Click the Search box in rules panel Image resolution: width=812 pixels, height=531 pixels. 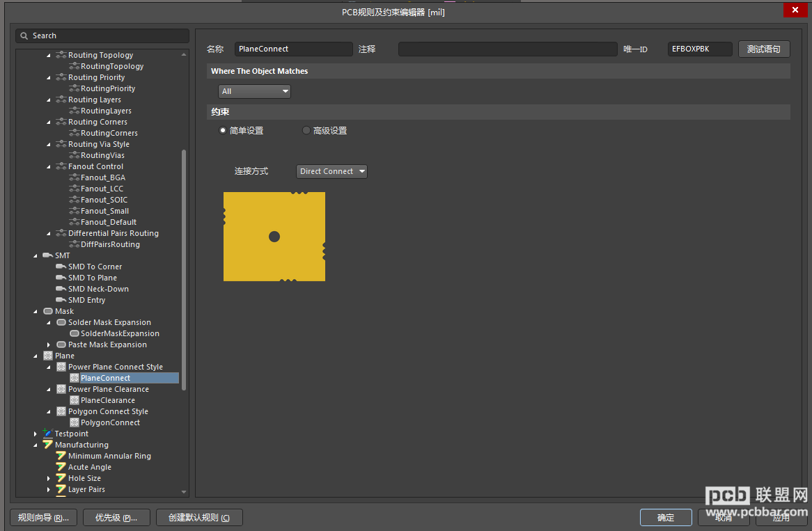point(102,35)
